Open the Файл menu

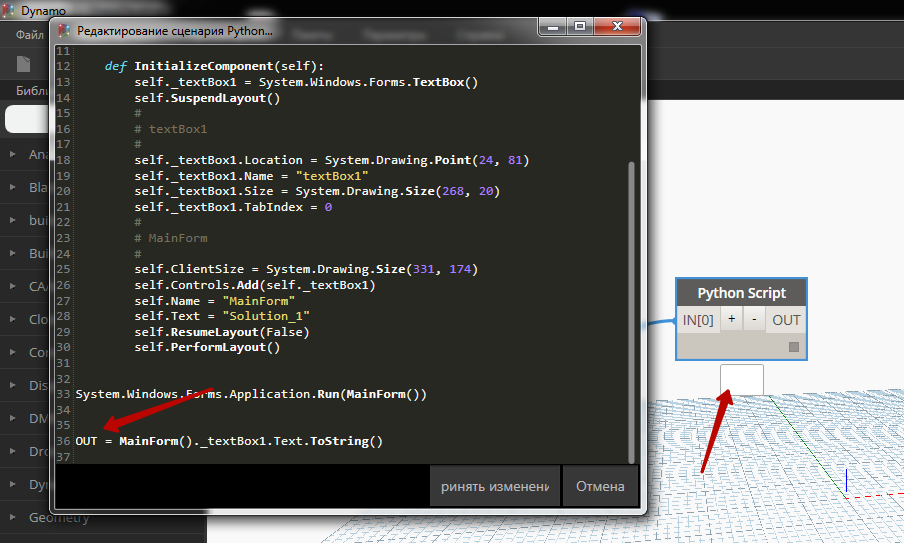tap(29, 34)
